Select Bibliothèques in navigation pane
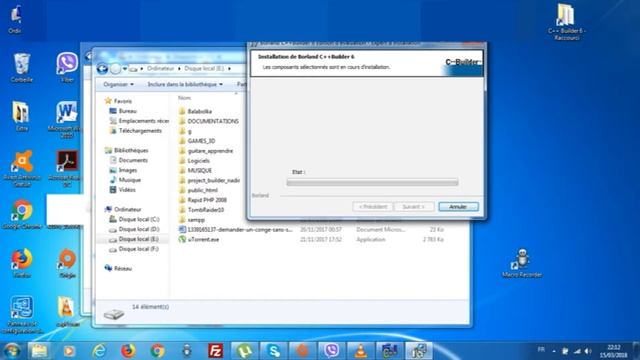Viewport: 640px width, 360px height. pos(127,150)
